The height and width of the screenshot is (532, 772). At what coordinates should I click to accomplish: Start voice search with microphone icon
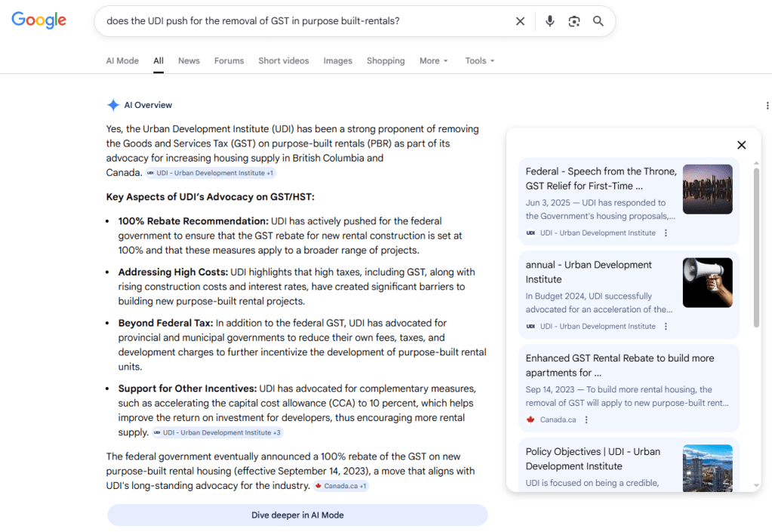click(549, 21)
